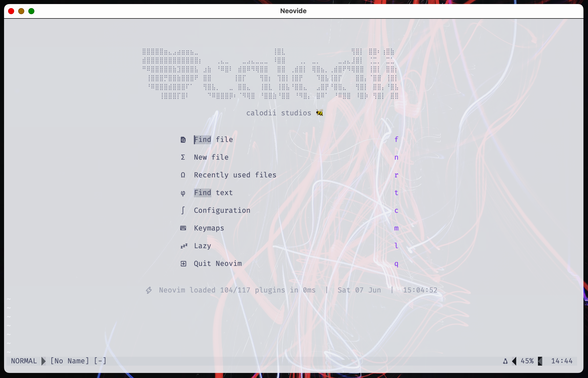
Task: Click the 'f' shortcut key label
Action: click(396, 139)
